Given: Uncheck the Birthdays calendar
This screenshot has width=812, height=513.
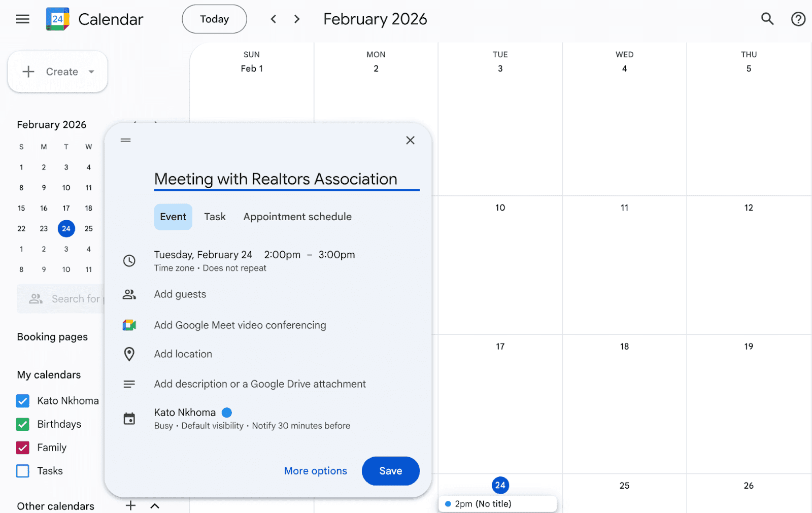Looking at the screenshot, I should coord(22,424).
